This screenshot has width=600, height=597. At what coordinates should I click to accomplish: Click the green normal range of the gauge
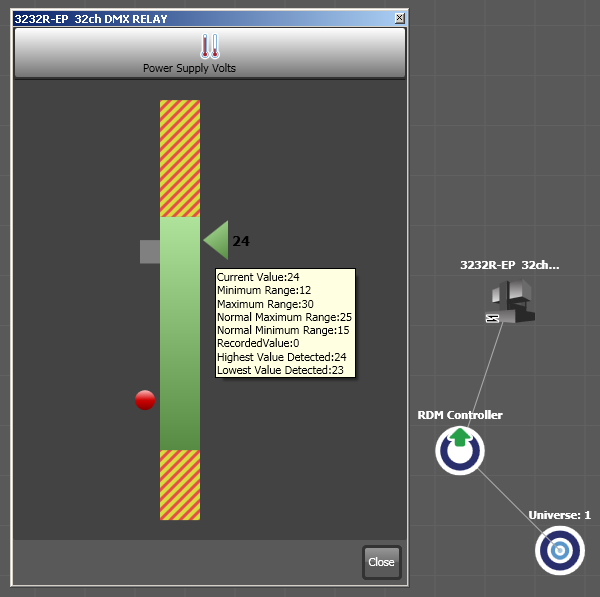(180, 400)
